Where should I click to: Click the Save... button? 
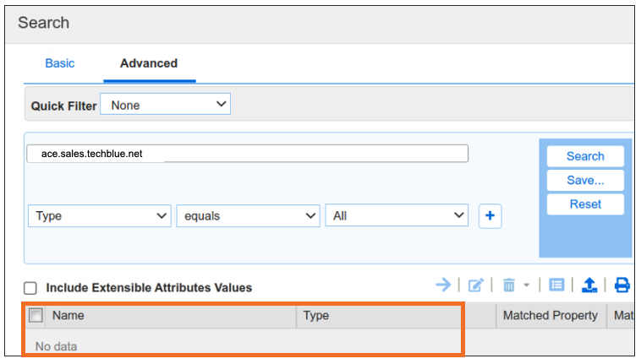point(585,180)
